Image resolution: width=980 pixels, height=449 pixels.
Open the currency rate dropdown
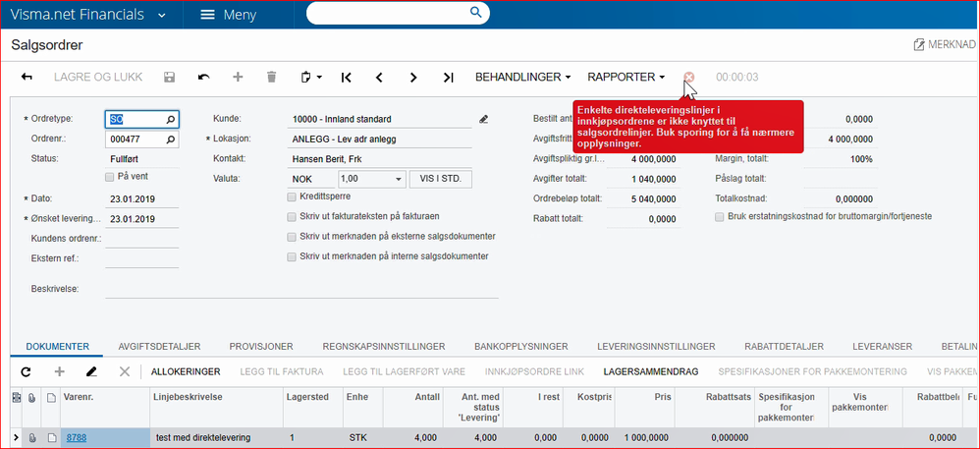[x=397, y=179]
